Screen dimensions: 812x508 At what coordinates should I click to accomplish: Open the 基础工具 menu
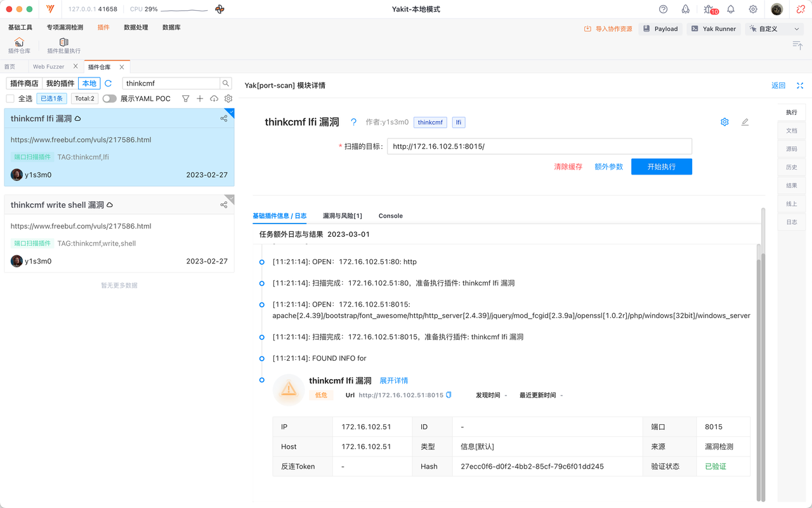[20, 27]
